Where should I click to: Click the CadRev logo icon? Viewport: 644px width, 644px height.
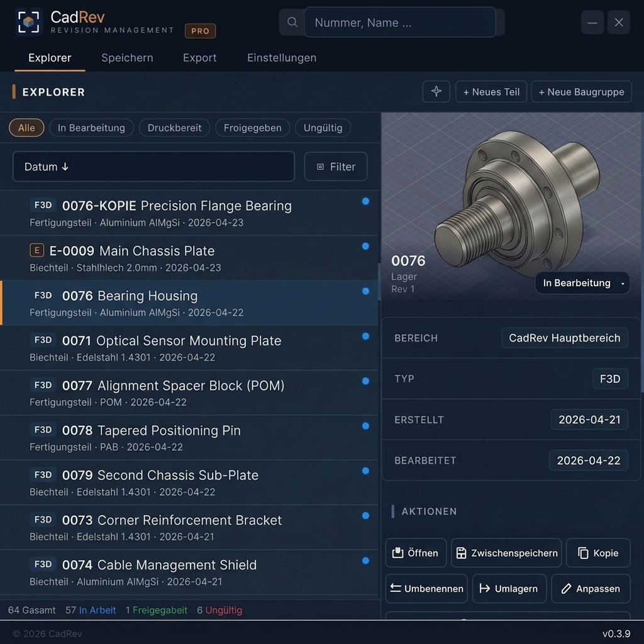click(x=29, y=22)
